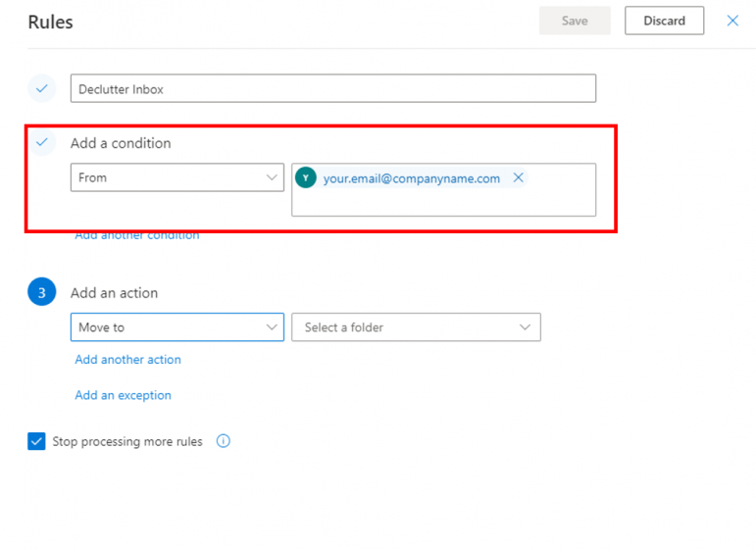Open the Select a folder dropdown
The height and width of the screenshot is (550, 756).
click(x=416, y=327)
